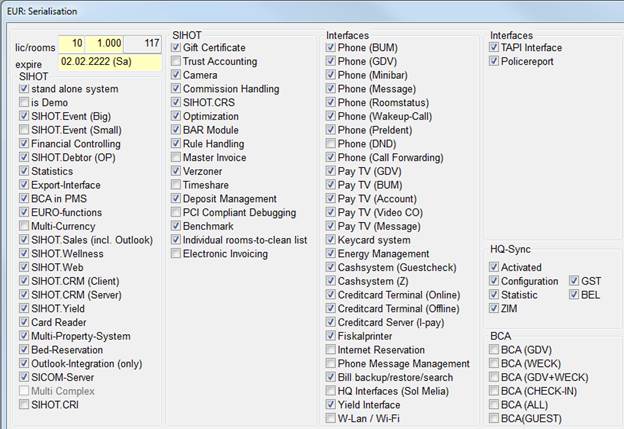This screenshot has width=624, height=429.
Task: Check Phone (DND) interface
Action: [331, 144]
